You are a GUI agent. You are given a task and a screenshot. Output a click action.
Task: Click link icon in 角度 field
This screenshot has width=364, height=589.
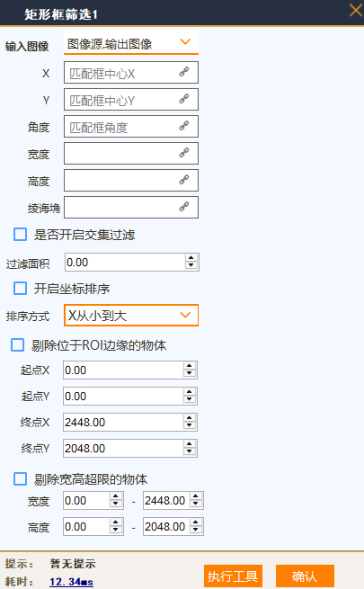pos(184,126)
